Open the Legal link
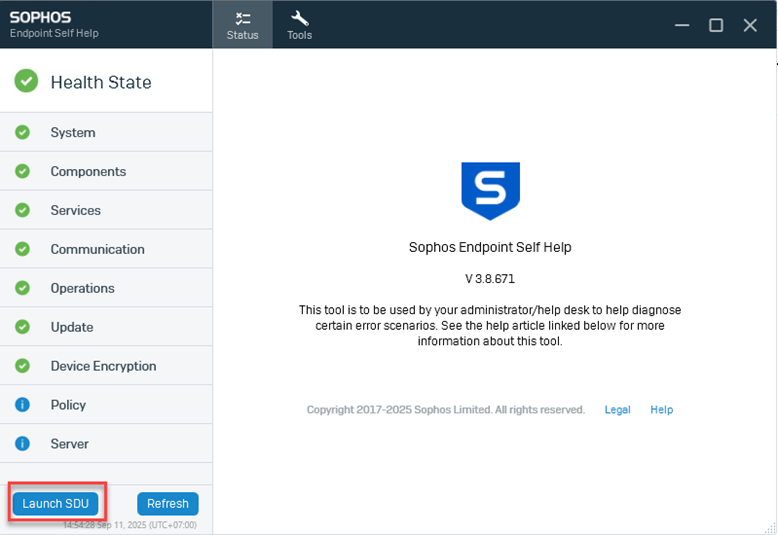The height and width of the screenshot is (535, 778). point(617,409)
